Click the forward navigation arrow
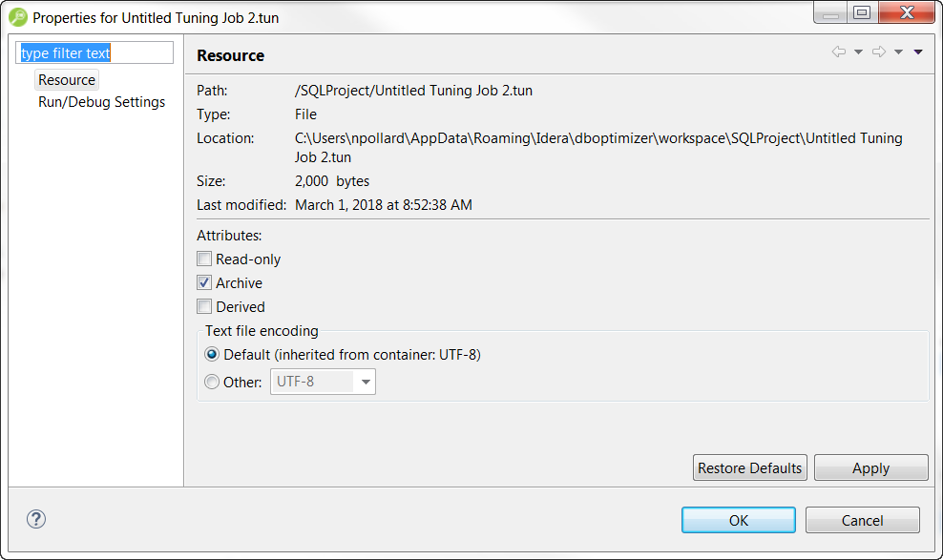943x560 pixels. point(879,52)
